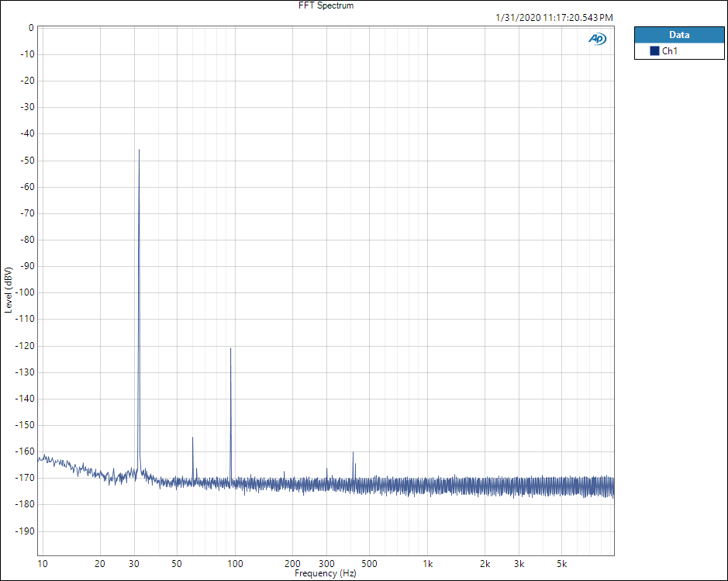Click the 500 tick on the frequency axis
Viewport: 728px width, 581px height.
369,564
